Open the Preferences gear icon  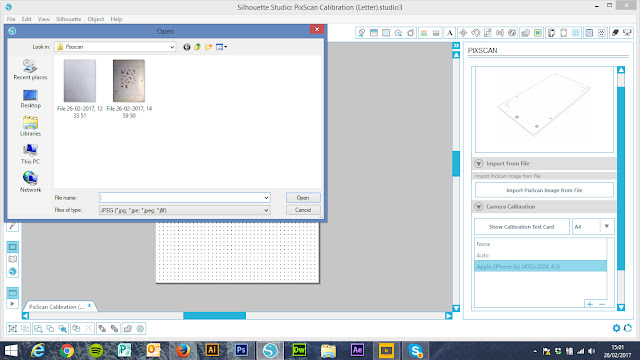pos(616,328)
